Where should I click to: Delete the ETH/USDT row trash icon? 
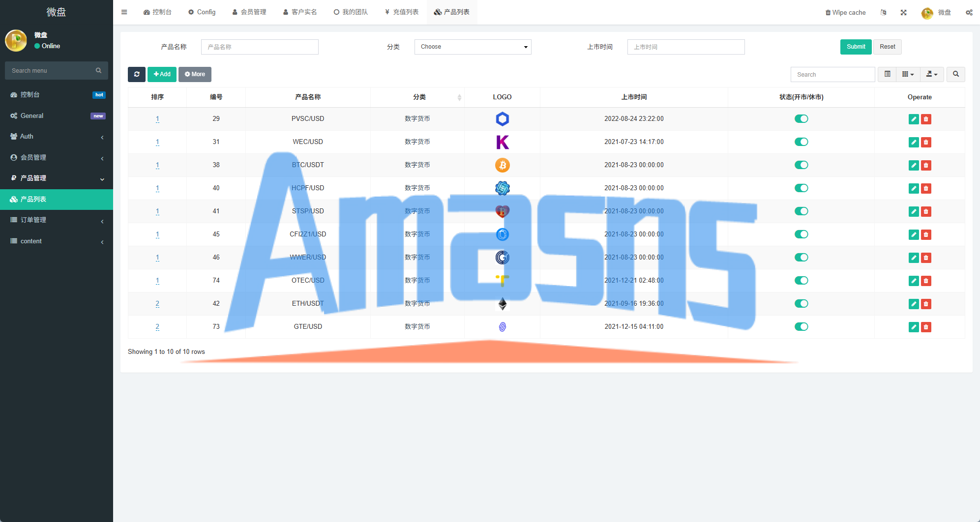click(926, 304)
